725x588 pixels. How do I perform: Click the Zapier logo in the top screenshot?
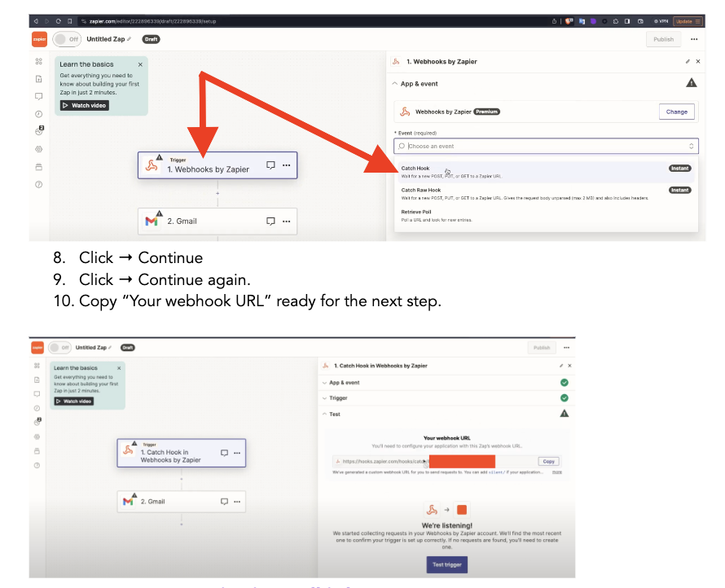click(39, 39)
